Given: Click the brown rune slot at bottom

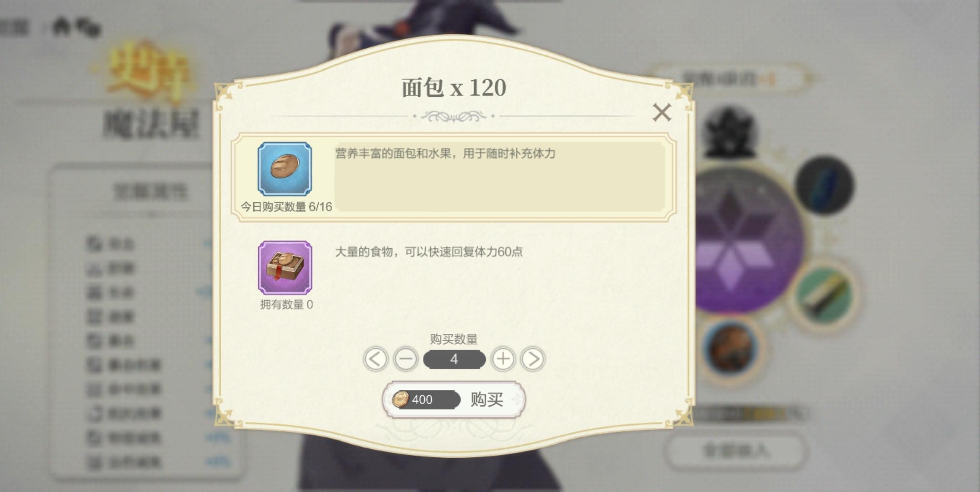Looking at the screenshot, I should click(730, 350).
